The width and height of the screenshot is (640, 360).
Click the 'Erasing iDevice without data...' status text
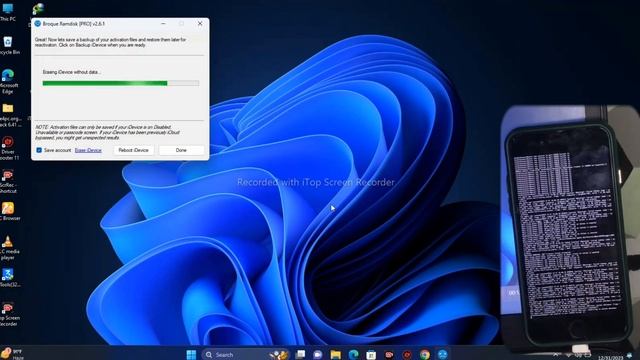coord(72,72)
